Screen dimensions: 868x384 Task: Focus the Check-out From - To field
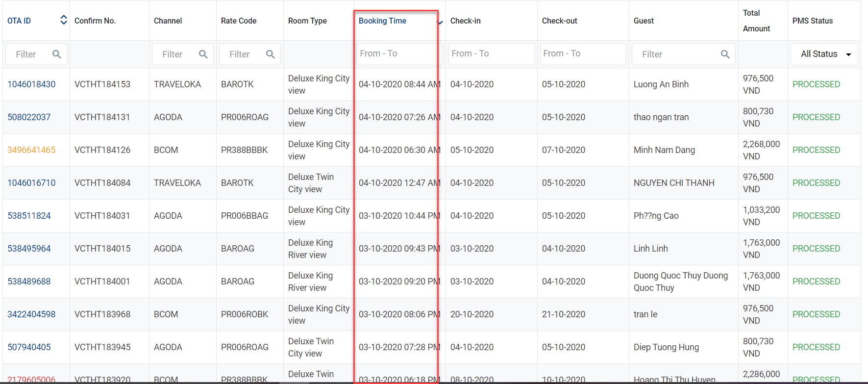583,53
